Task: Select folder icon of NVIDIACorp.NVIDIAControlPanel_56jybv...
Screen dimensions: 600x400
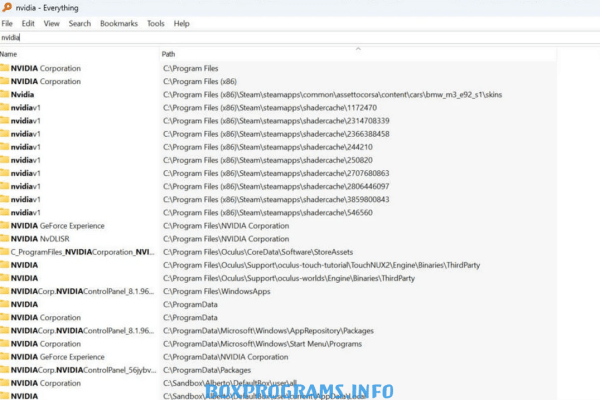Action: (x=5, y=370)
